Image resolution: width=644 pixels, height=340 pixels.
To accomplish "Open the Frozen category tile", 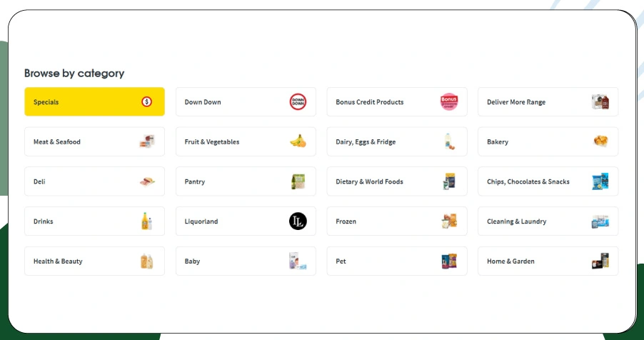I will coord(396,221).
